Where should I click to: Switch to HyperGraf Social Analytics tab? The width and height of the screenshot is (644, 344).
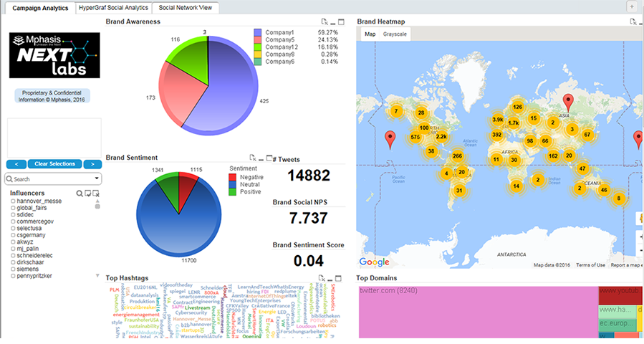(x=113, y=8)
